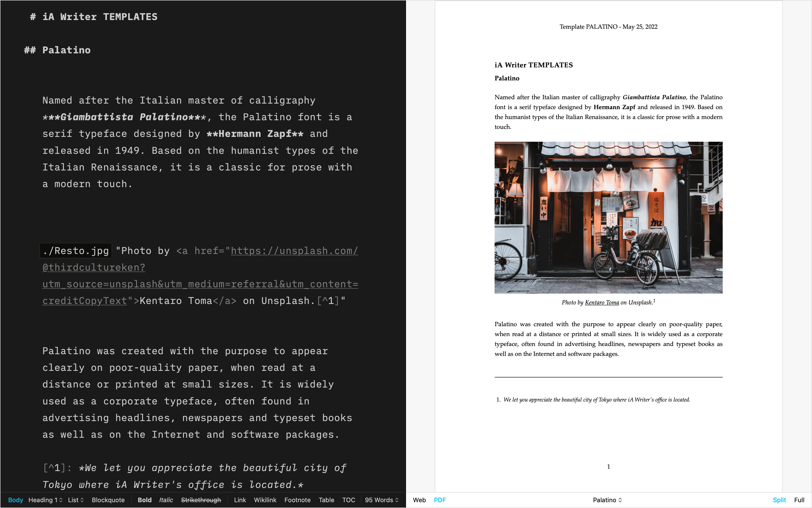Open the 95 Words counter options
Screen dimensions: 812x508
point(381,500)
